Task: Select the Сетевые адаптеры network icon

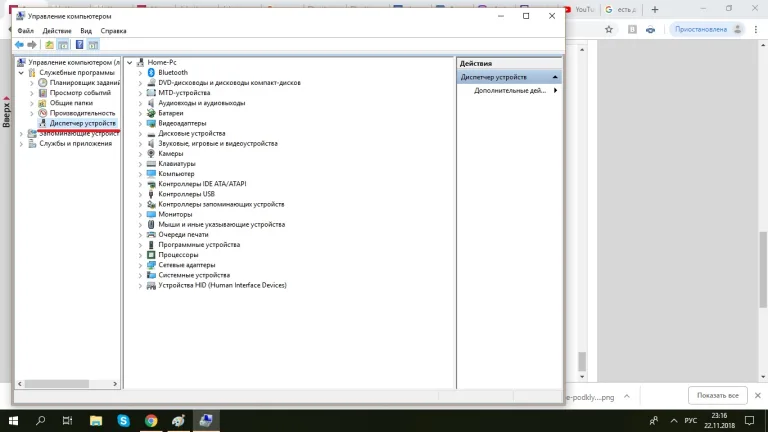Action: pyautogui.click(x=151, y=265)
